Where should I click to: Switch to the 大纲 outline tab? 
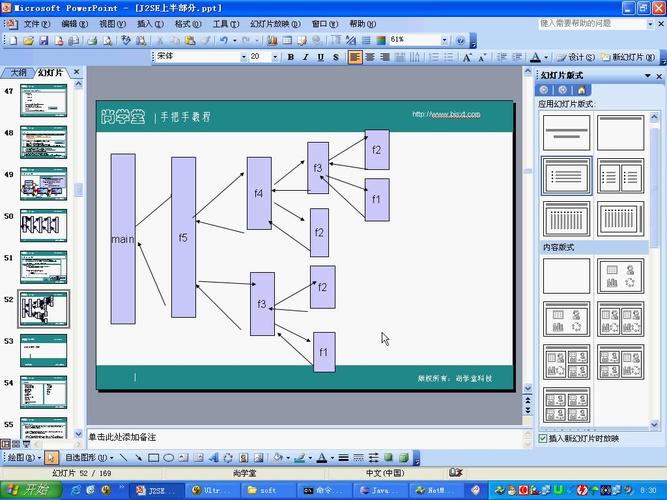pyautogui.click(x=18, y=73)
